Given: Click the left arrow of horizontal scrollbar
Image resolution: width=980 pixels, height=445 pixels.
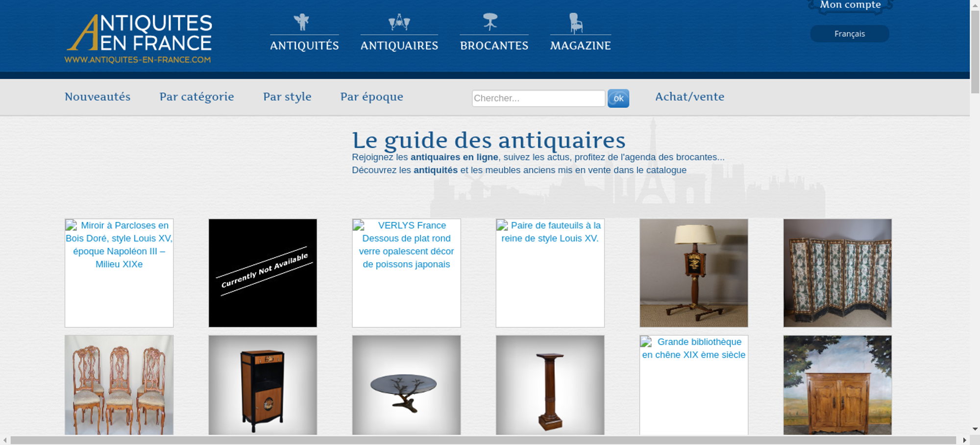Looking at the screenshot, I should (5, 440).
